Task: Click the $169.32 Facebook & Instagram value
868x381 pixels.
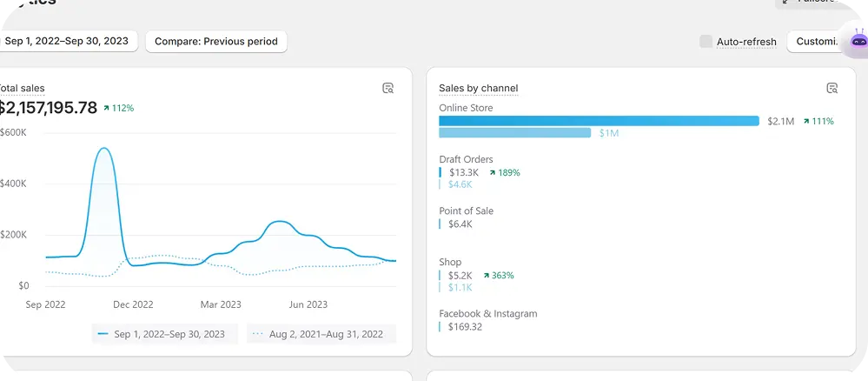Action: (465, 327)
